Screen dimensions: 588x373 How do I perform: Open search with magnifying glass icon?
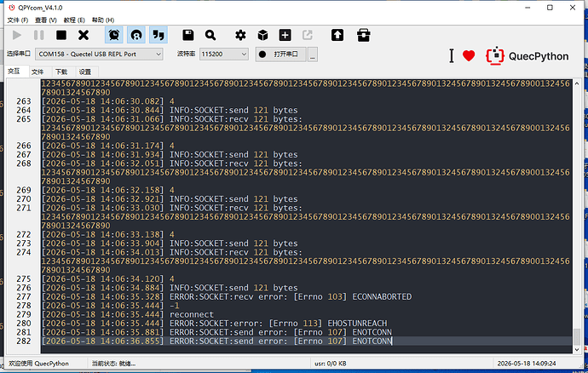coord(210,35)
